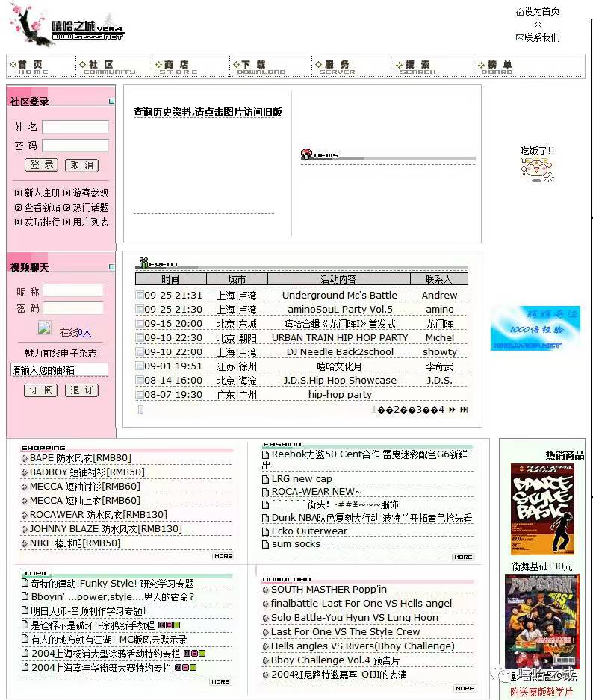
Task: Open the 搜索 SEARCH nav tab
Action: click(417, 67)
